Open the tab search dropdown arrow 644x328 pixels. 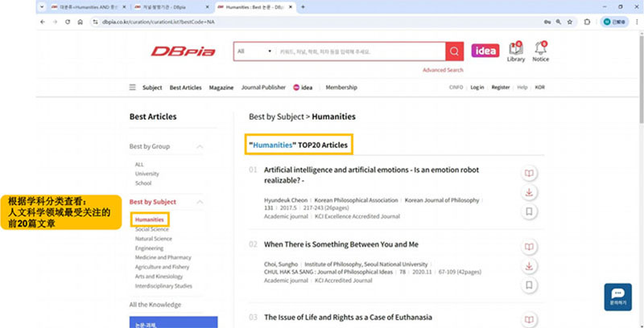pyautogui.click(x=42, y=7)
